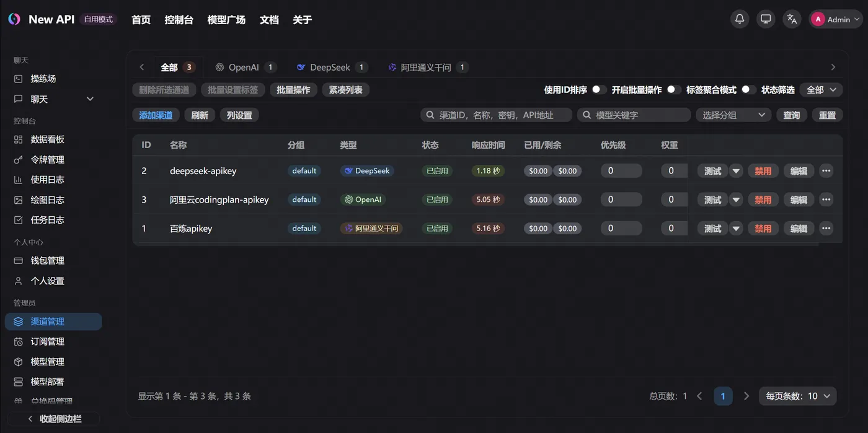Click the 查询 search button
The height and width of the screenshot is (433, 868).
792,115
